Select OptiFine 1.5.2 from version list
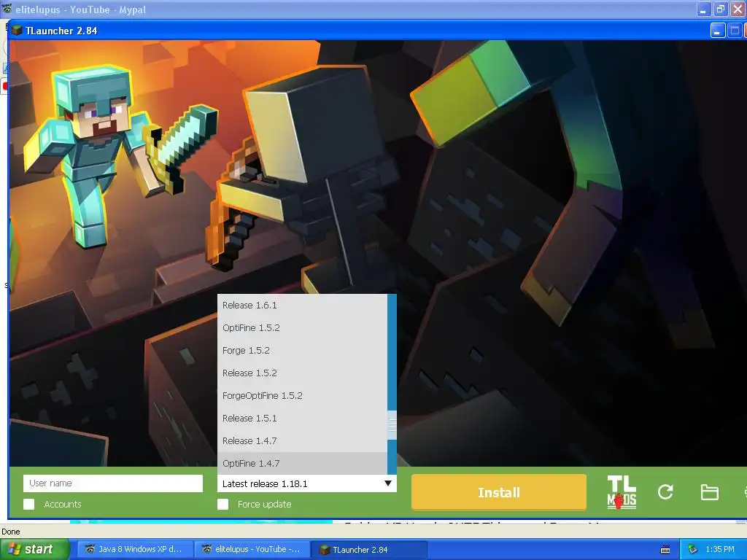 [x=302, y=327]
